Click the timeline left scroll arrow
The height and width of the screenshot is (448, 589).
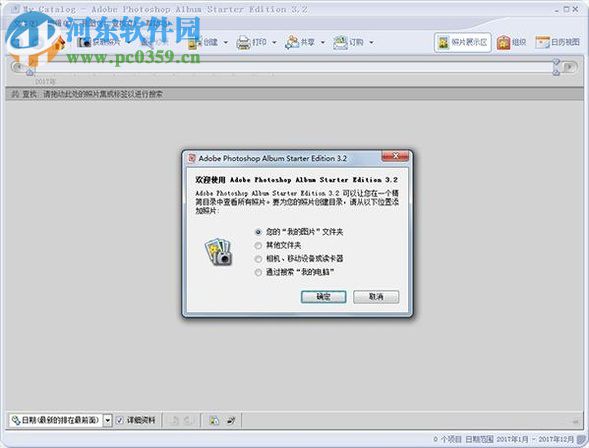coord(17,67)
